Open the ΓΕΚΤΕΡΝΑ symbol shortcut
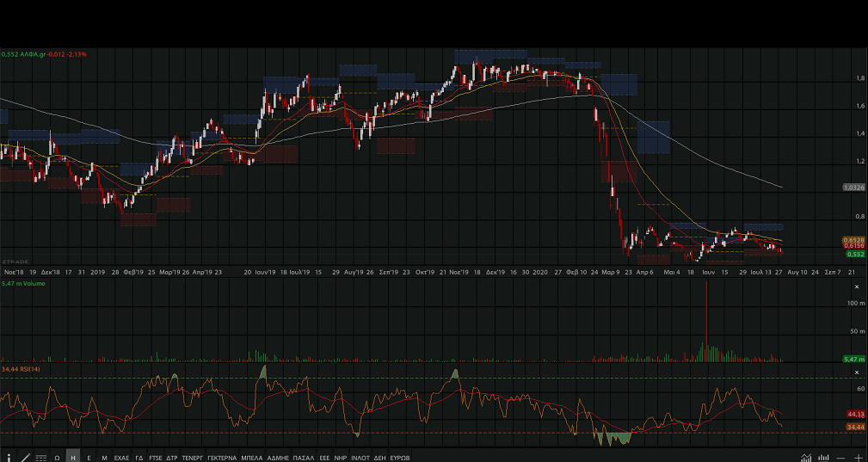This screenshot has height=462, width=868. click(223, 458)
